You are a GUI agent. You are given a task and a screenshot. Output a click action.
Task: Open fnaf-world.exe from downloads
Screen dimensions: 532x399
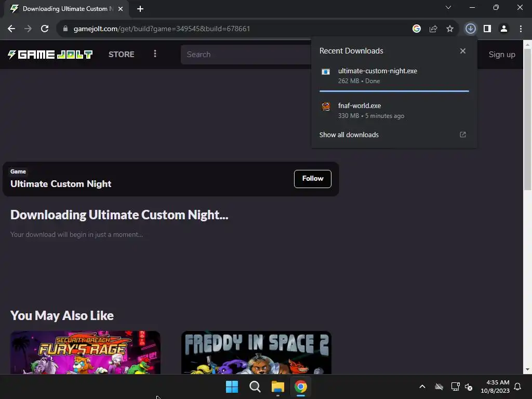(394, 110)
